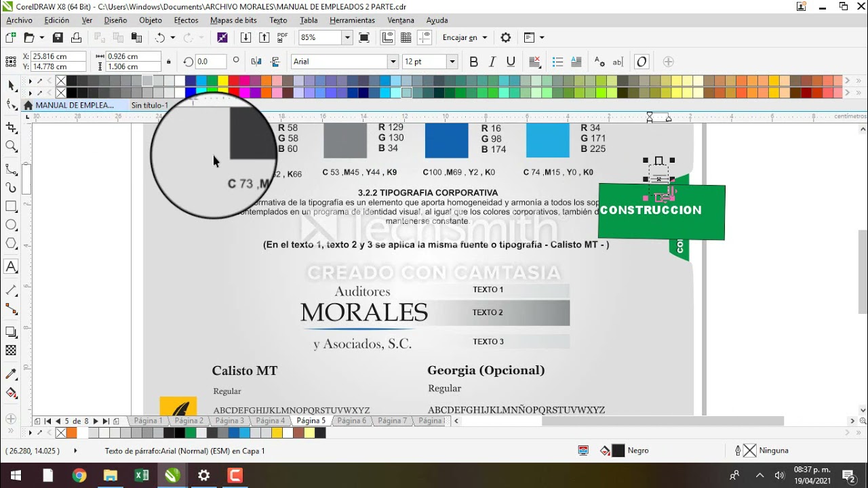Toggle Underline text formatting
868x488 pixels.
(511, 62)
